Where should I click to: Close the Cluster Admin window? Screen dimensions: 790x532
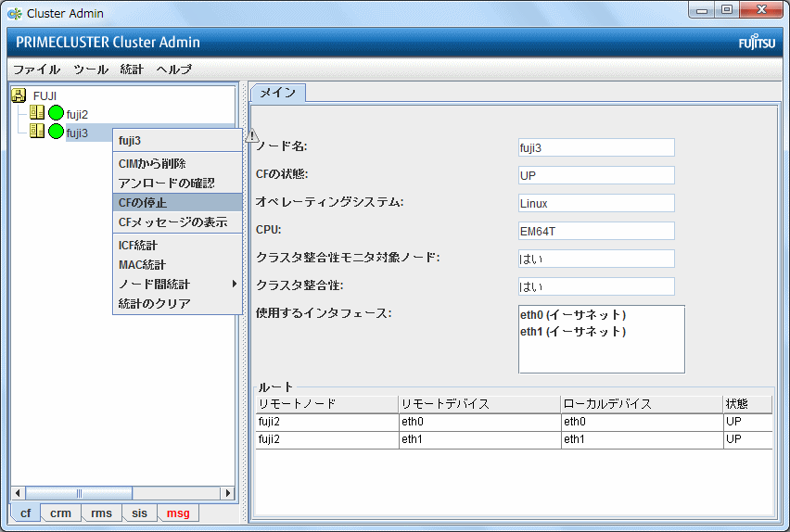[761, 10]
